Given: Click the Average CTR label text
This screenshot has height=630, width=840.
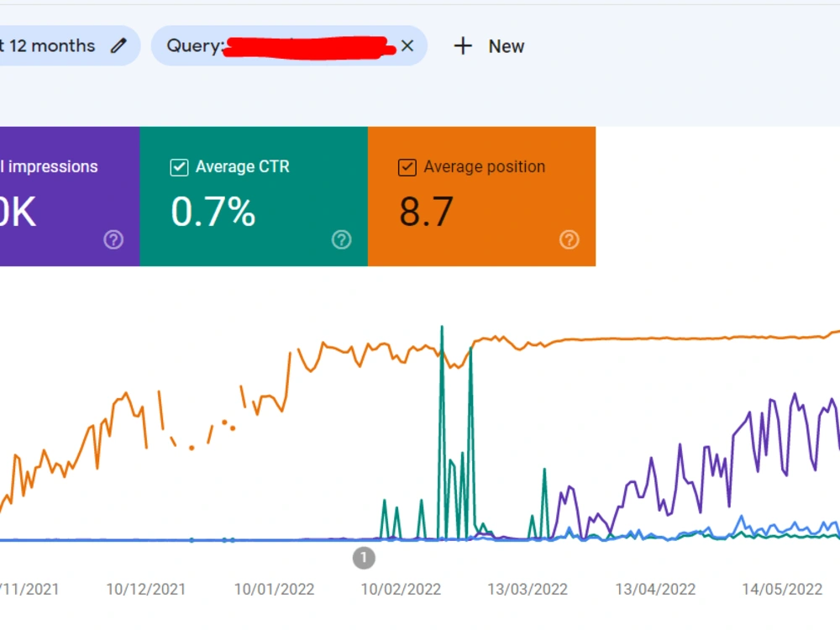Looking at the screenshot, I should tap(243, 166).
